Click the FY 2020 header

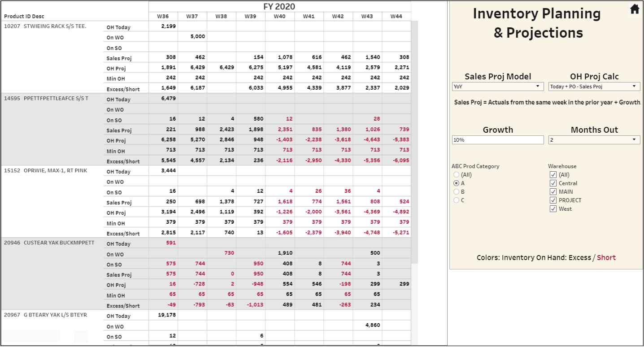[279, 6]
